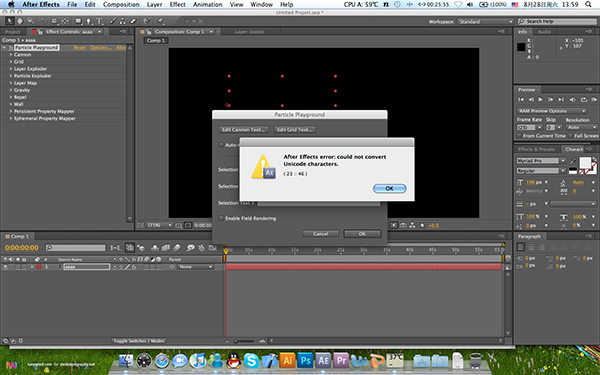Select the Zoom magnifier tool
Viewport: 600px width, 375px height.
tap(30, 21)
